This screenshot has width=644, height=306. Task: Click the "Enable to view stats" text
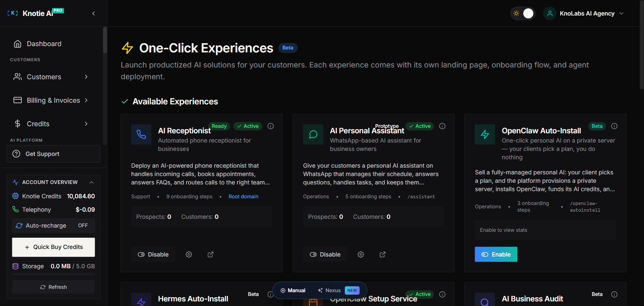(x=504, y=230)
